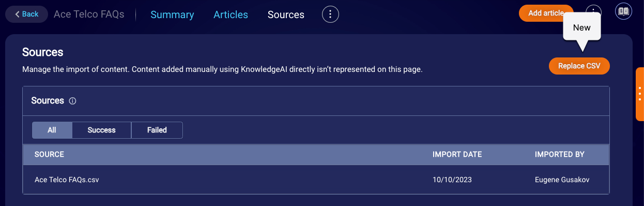Click the Eugene Gusakov cell
This screenshot has width=644, height=206.
[562, 180]
